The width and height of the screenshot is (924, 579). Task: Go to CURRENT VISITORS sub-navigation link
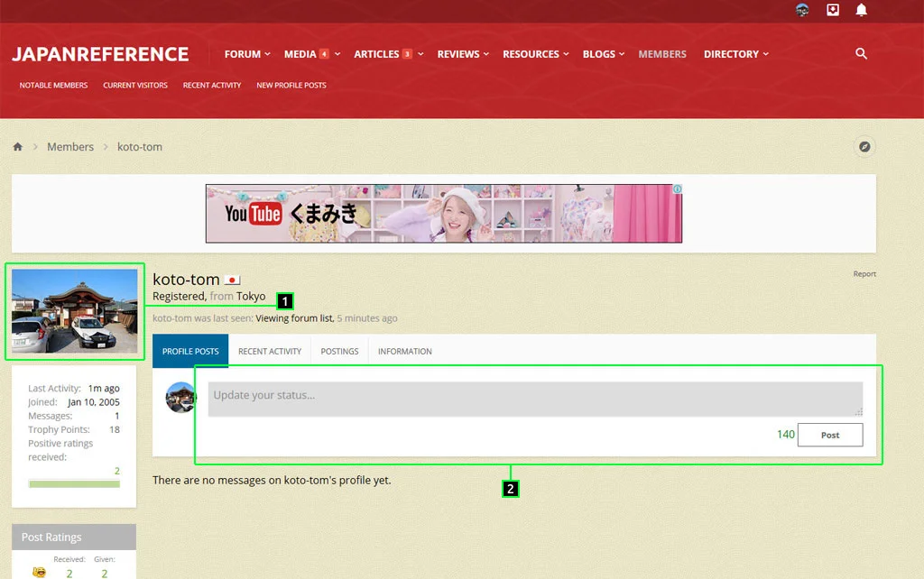(x=135, y=86)
